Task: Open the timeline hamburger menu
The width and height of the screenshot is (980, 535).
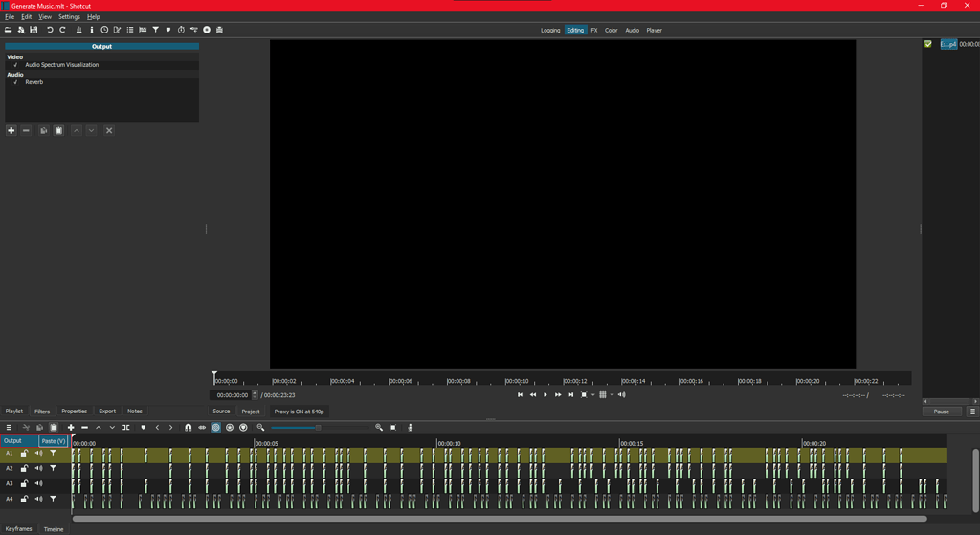Action: (x=8, y=428)
